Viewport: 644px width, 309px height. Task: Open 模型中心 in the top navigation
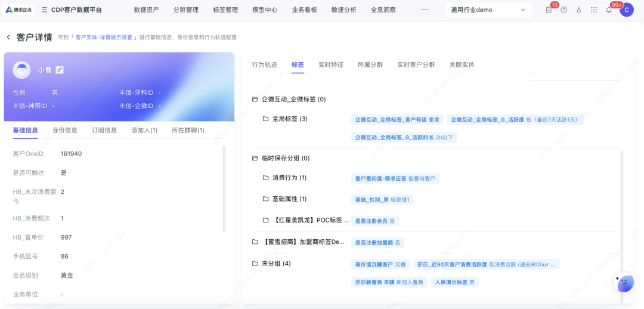click(x=265, y=10)
